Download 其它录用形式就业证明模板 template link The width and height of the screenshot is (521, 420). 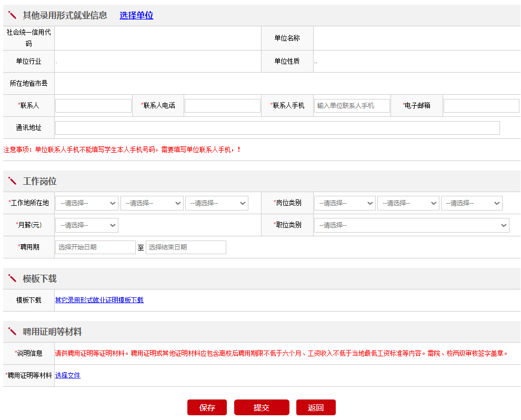tap(99, 300)
